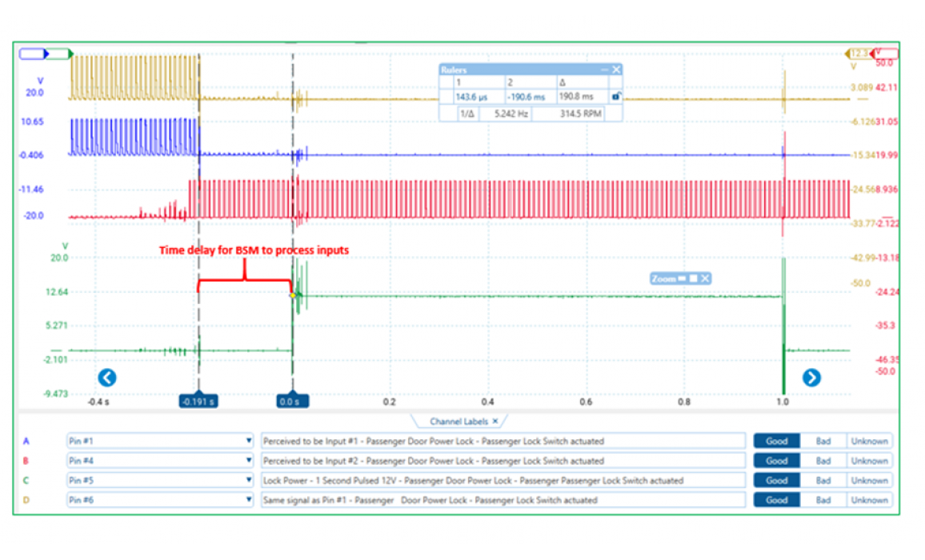Click the yellow ruler point on green waveform
Screen dimensions: 925x560
coord(293,295)
